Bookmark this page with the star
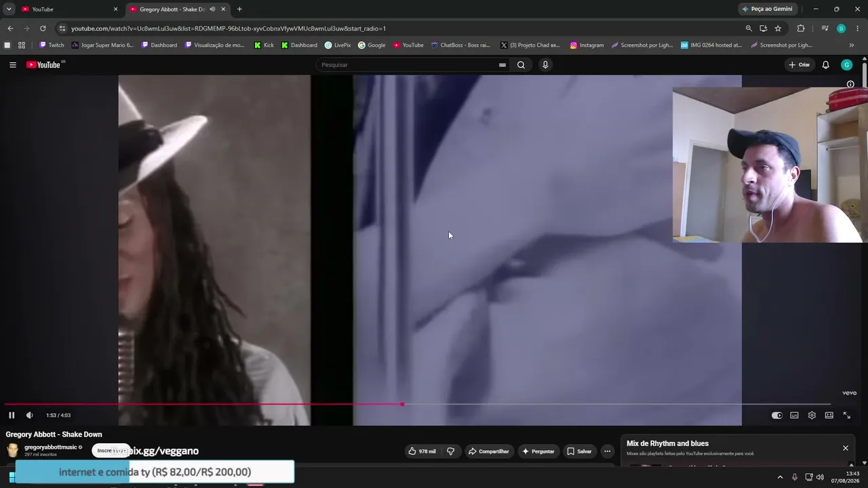This screenshot has width=868, height=488. 778,28
